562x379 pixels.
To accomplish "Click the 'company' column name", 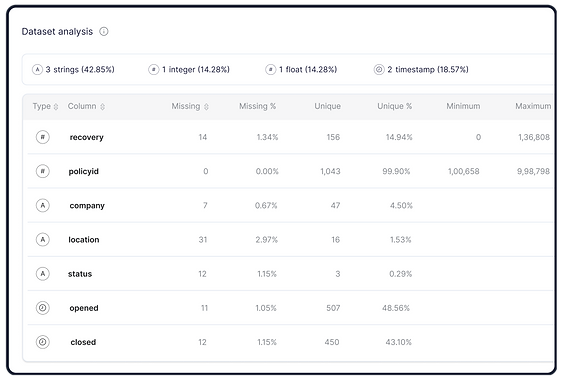I will tap(87, 206).
